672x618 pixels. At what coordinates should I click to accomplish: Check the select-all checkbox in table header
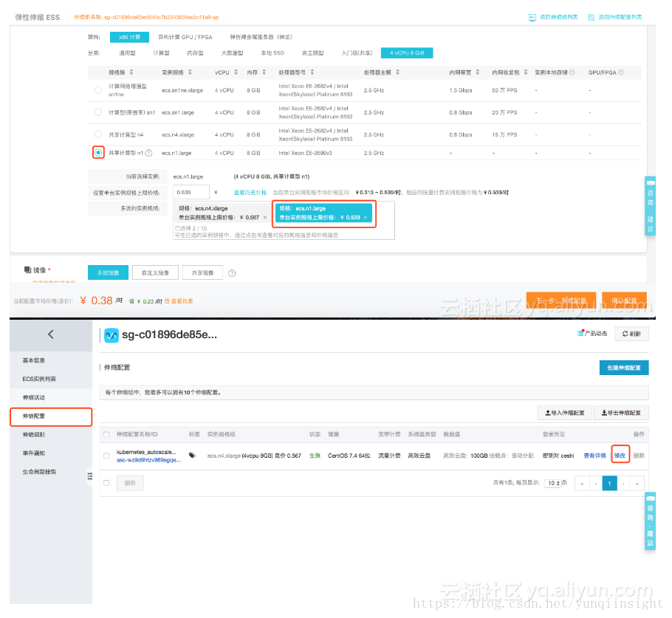(x=106, y=435)
